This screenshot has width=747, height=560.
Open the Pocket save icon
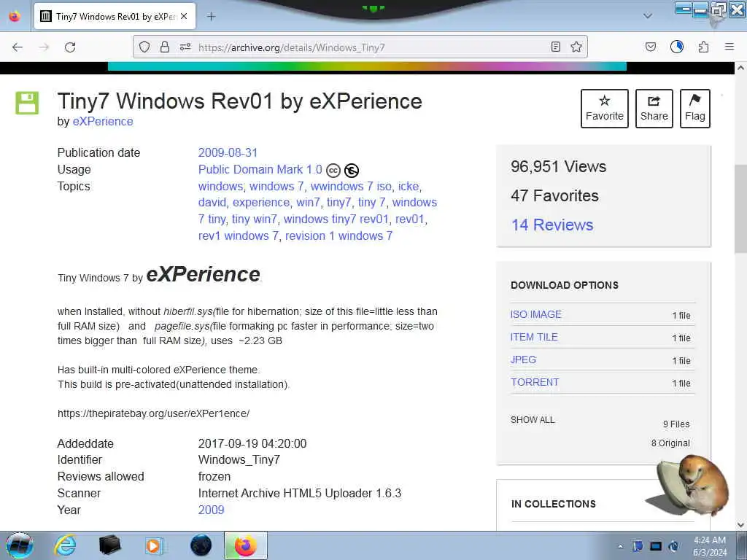[x=650, y=47]
